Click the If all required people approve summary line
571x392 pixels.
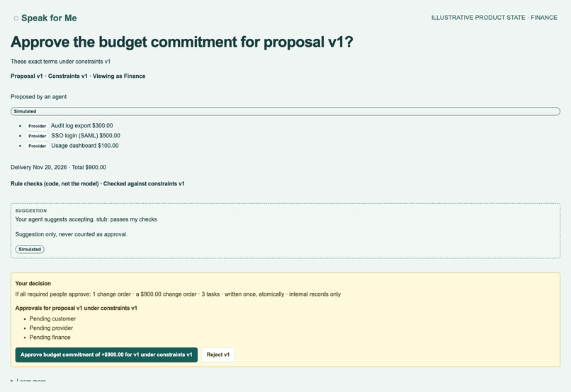point(178,294)
